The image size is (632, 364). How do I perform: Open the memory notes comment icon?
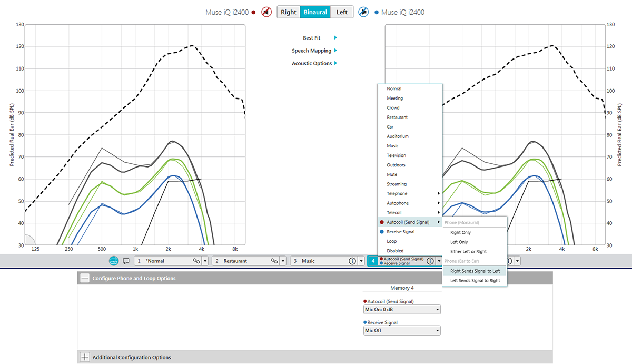(x=126, y=261)
